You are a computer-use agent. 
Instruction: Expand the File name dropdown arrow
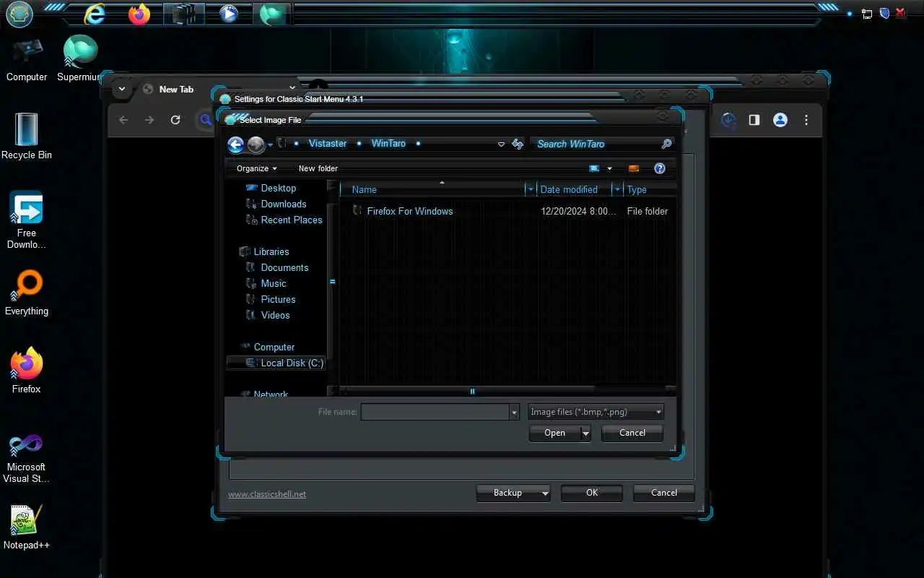[515, 412]
